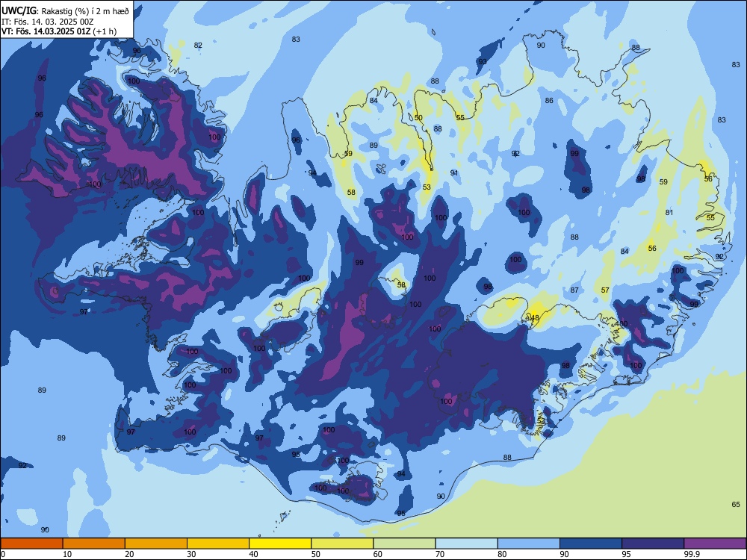Image resolution: width=747 pixels, height=560 pixels.
Task: Click the '99.9' legend tick label
Action: pyautogui.click(x=691, y=554)
